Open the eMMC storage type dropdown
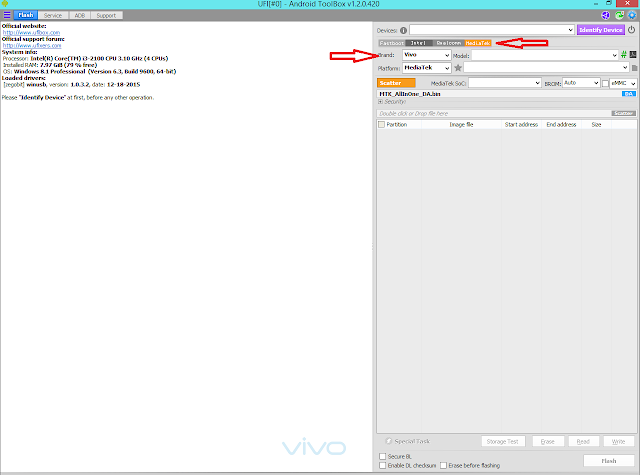640x475 pixels. tap(623, 83)
